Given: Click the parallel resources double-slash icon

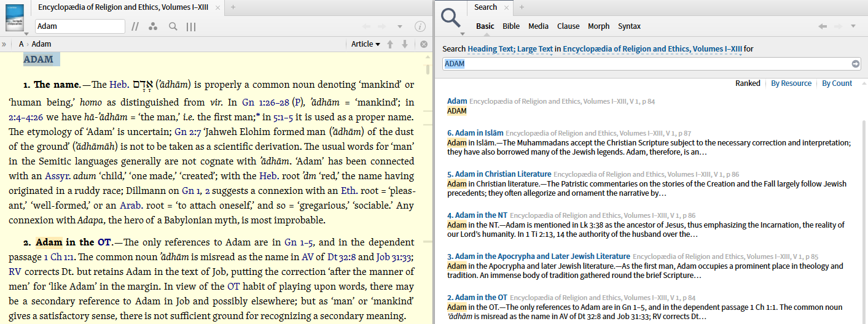Looking at the screenshot, I should click(x=135, y=26).
